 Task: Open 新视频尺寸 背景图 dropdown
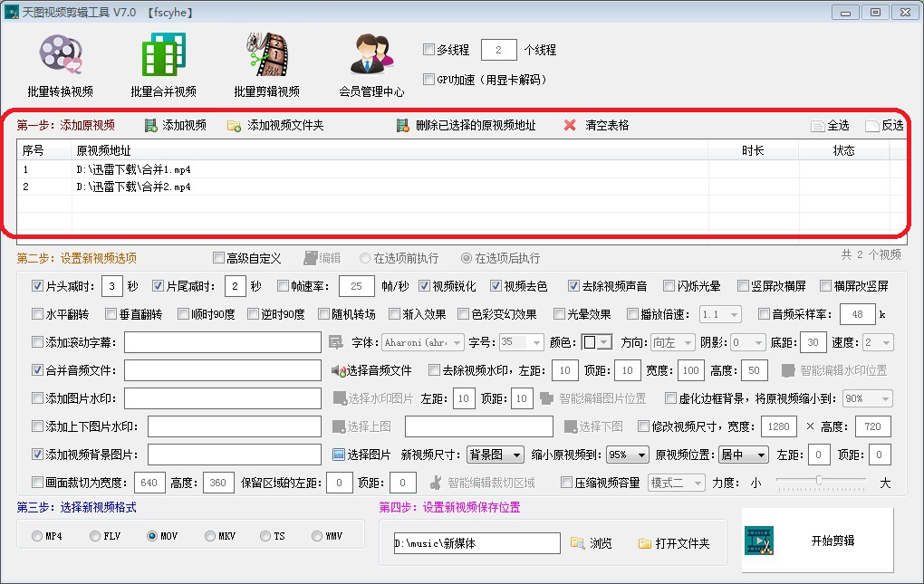coord(495,455)
